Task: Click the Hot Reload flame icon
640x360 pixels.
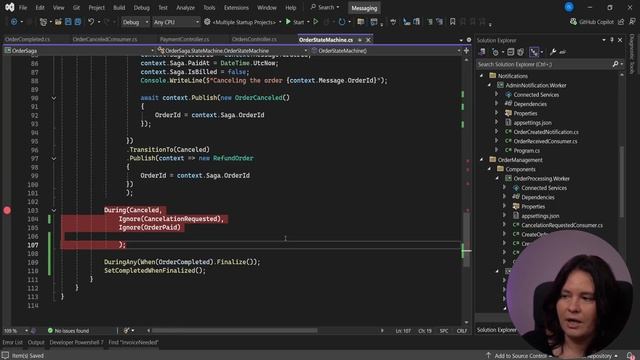Action: coord(327,22)
